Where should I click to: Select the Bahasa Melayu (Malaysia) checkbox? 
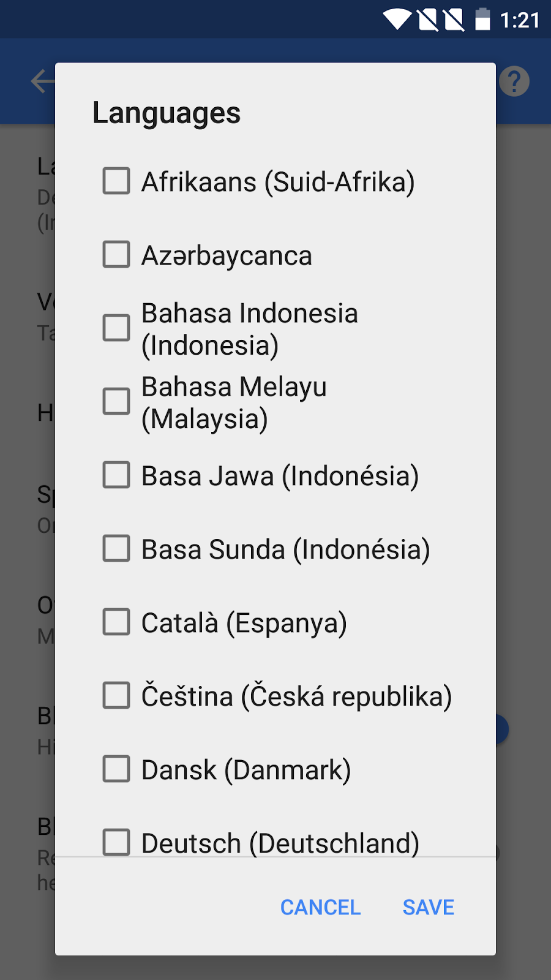click(116, 402)
